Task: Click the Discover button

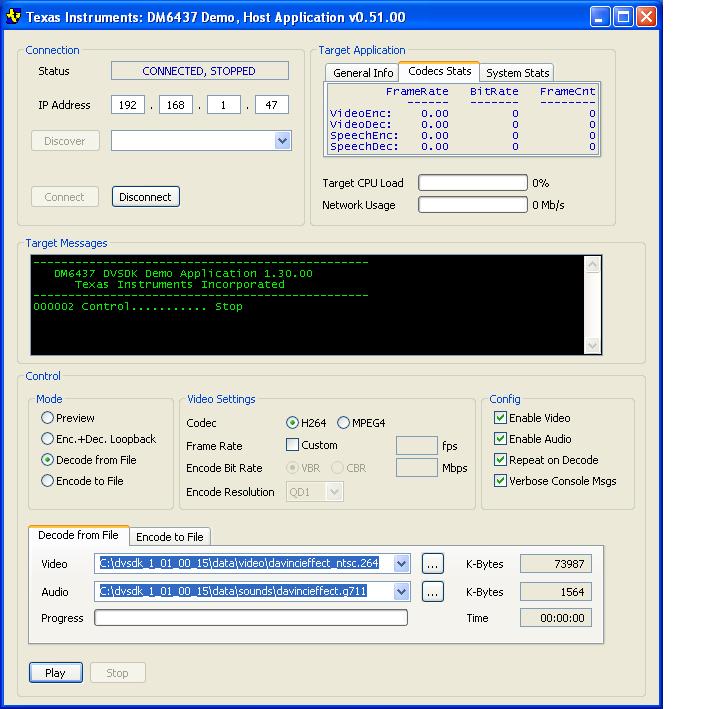Action: 65,141
